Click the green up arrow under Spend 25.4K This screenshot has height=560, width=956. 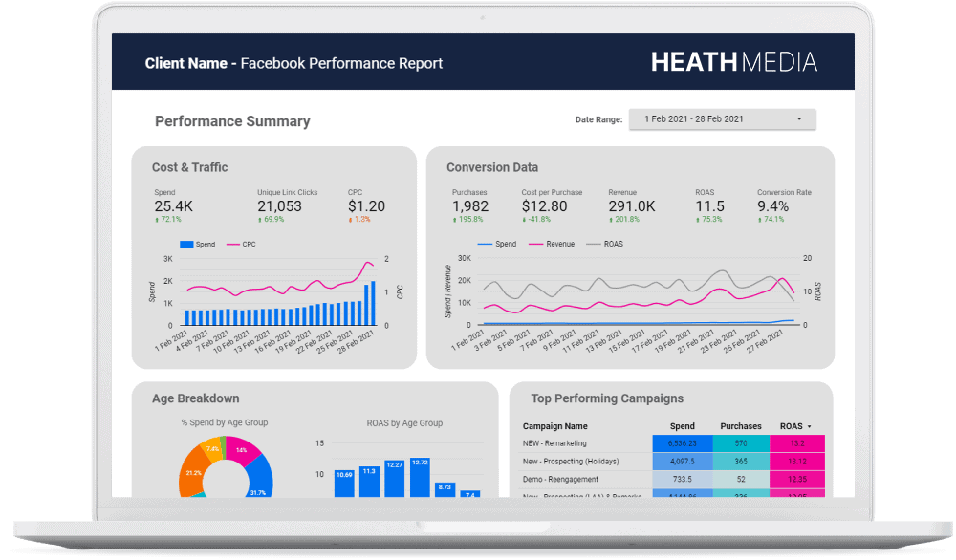coord(157,220)
